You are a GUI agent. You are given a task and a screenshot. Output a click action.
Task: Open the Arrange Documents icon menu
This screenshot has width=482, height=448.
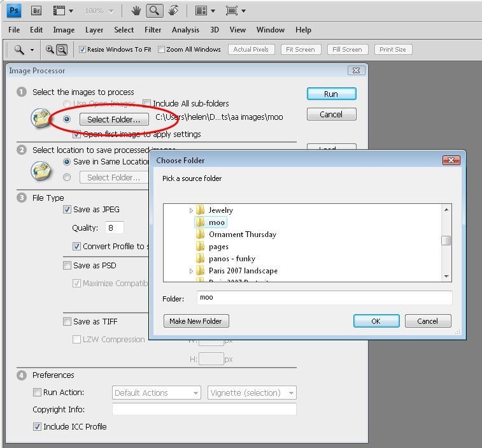click(x=205, y=11)
